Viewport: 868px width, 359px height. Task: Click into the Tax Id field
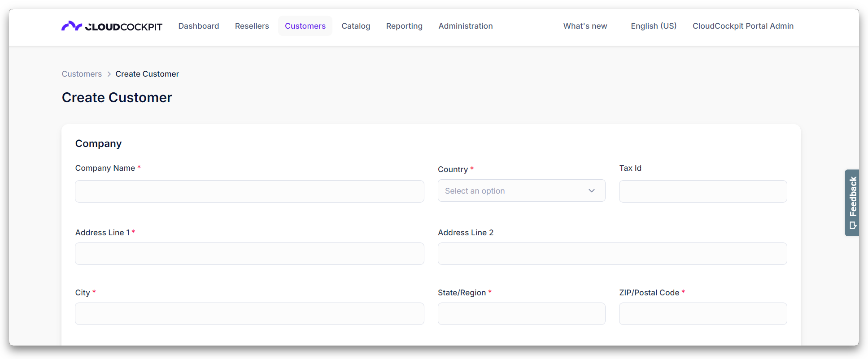[703, 191]
